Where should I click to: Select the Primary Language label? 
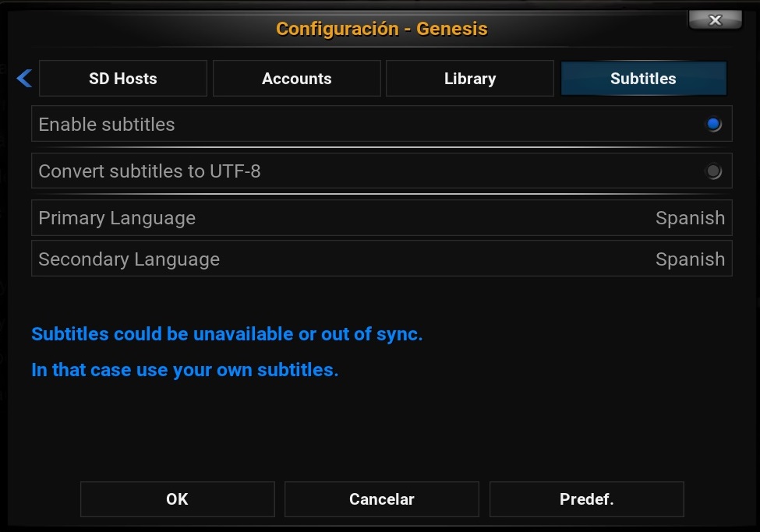117,218
